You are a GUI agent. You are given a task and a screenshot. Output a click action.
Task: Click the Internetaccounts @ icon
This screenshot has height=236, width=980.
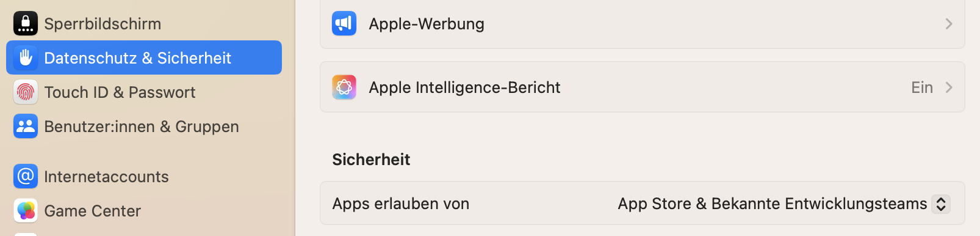[x=26, y=177]
